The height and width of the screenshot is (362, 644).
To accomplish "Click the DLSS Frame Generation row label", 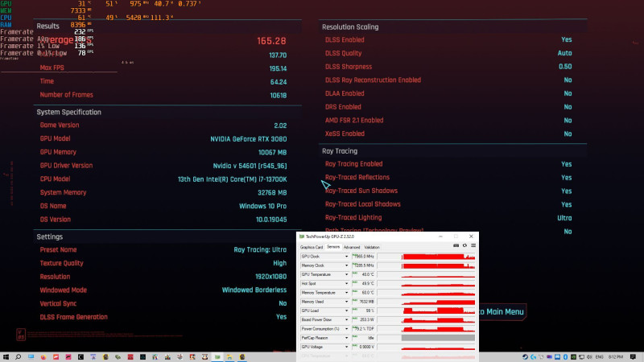I will (73, 317).
